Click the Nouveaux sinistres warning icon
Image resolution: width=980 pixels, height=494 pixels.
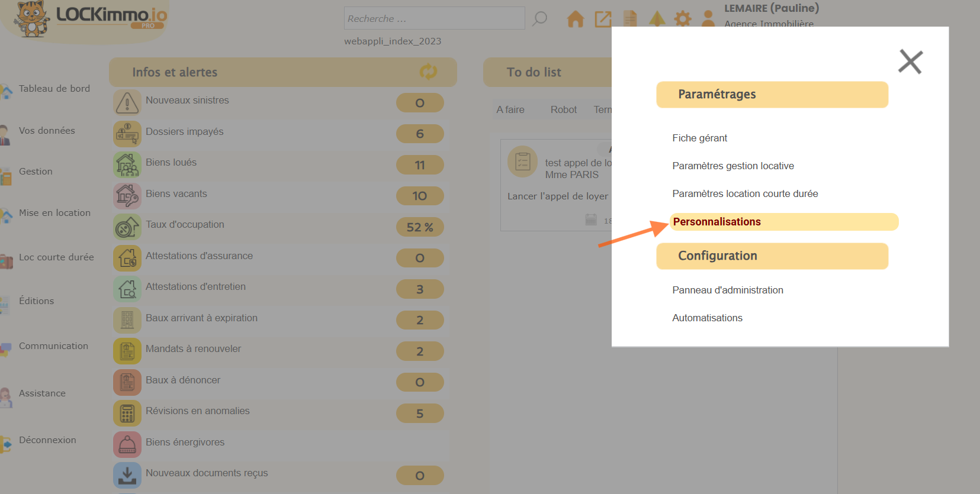(x=127, y=103)
